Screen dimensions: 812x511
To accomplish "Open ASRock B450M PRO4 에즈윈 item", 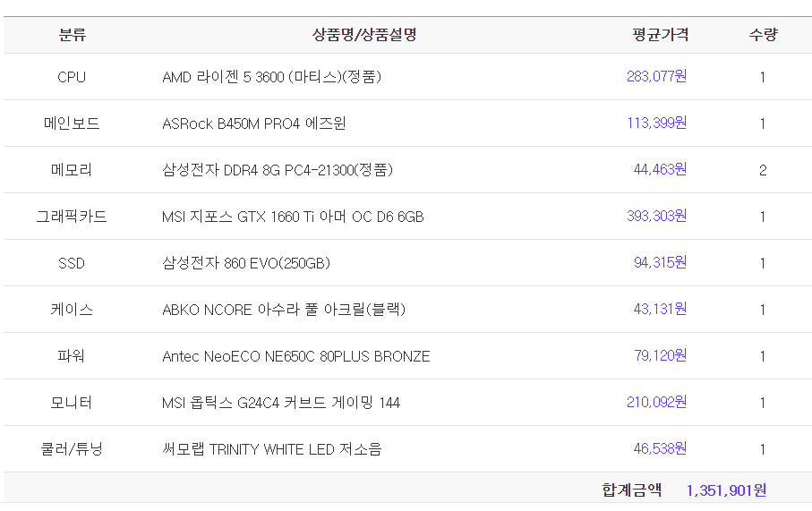I will coord(253,123).
